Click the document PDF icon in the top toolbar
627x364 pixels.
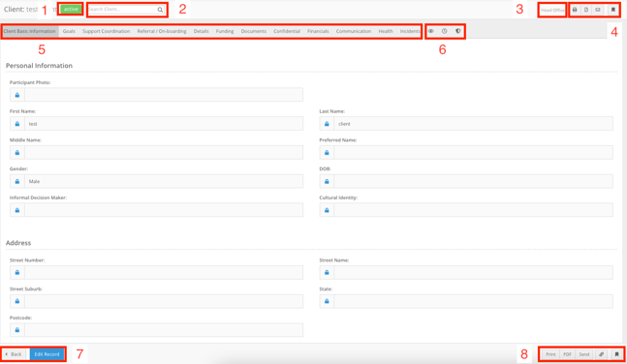pos(586,10)
